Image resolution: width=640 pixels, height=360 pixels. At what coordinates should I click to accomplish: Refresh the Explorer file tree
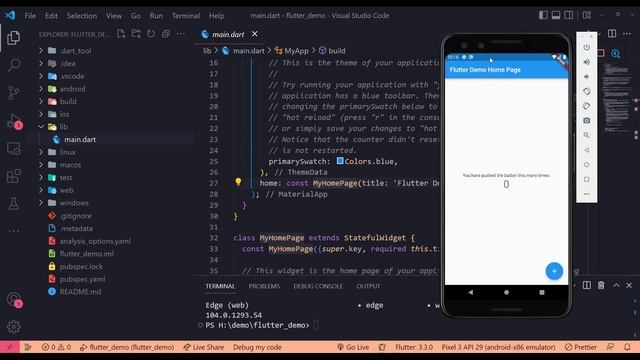pos(151,34)
